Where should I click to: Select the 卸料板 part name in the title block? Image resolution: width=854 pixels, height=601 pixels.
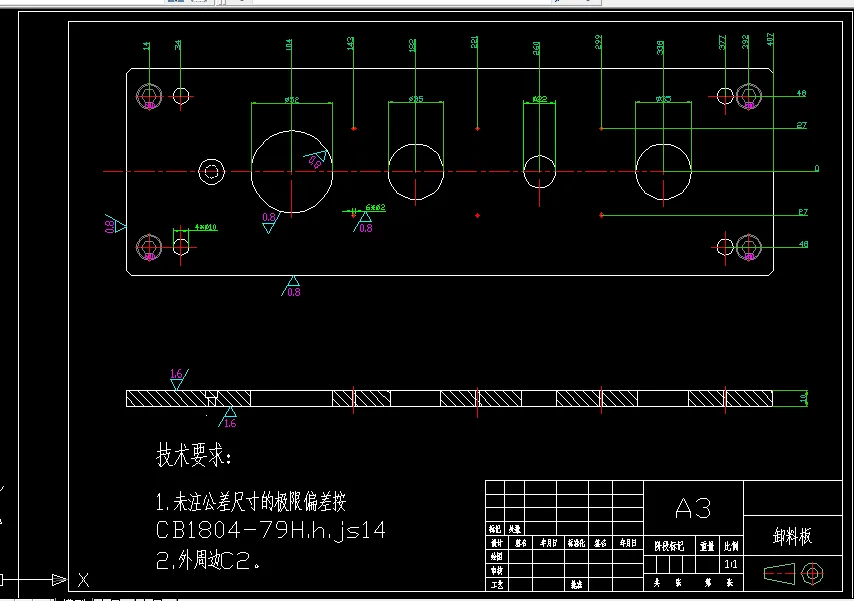[792, 537]
